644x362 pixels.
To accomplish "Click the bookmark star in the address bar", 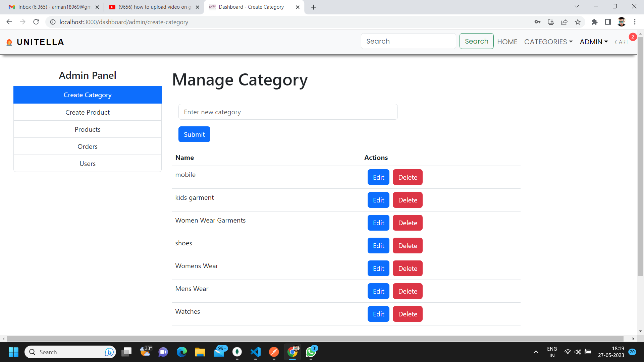I will [578, 22].
